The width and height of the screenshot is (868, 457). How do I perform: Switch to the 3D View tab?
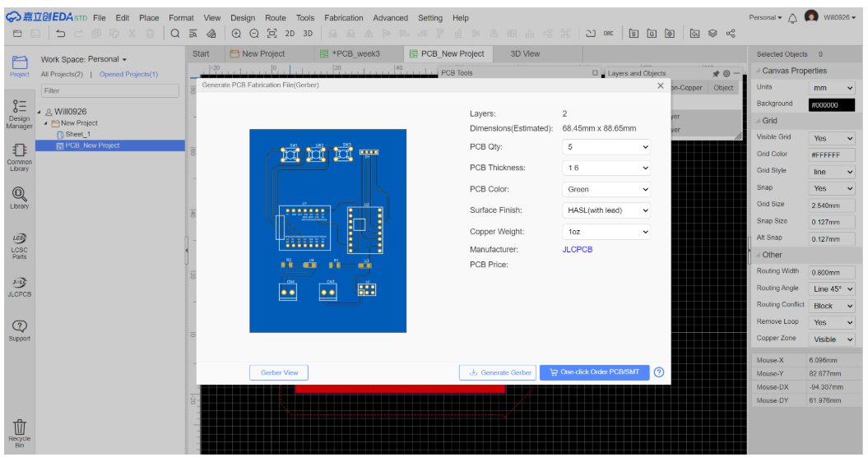pos(525,53)
